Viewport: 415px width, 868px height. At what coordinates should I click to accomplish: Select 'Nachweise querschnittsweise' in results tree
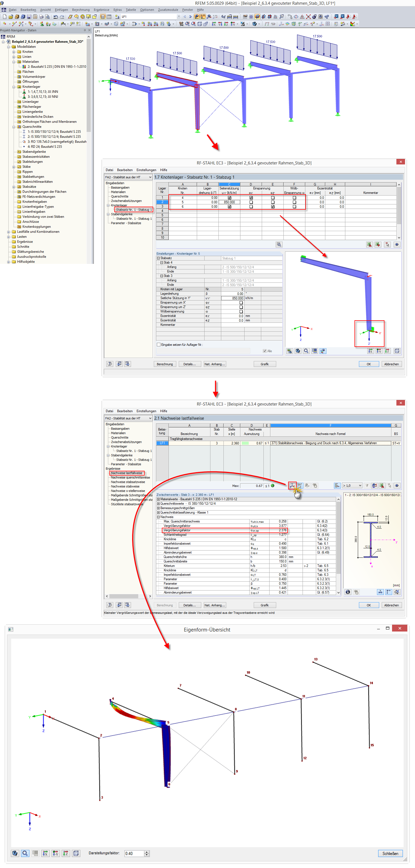tap(130, 477)
